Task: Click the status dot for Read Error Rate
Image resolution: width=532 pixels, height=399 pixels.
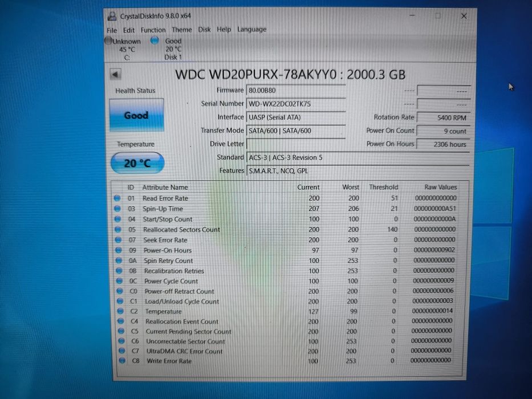Action: click(117, 198)
